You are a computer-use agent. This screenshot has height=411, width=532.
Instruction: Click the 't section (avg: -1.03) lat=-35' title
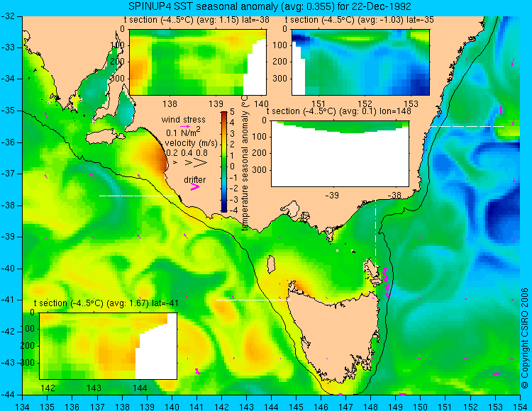pos(360,20)
